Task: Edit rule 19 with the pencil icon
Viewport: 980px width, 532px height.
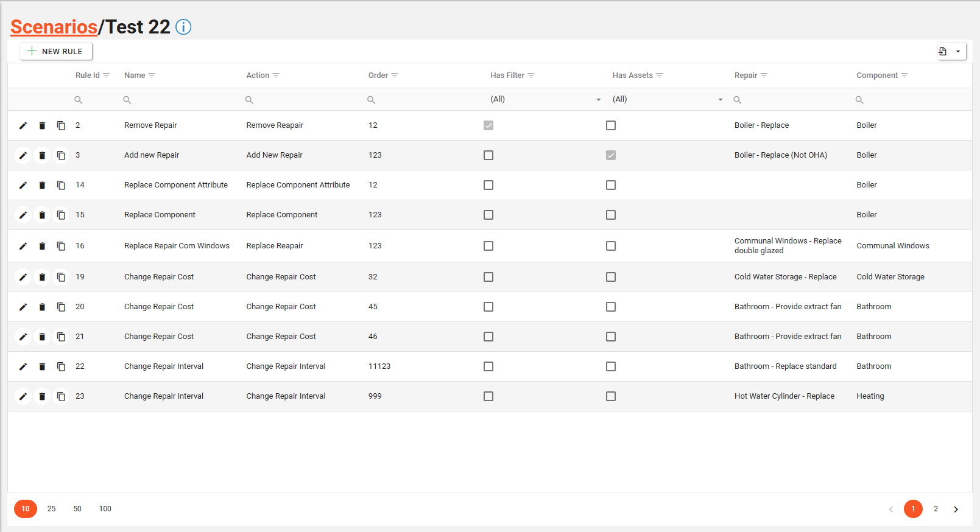Action: [23, 277]
